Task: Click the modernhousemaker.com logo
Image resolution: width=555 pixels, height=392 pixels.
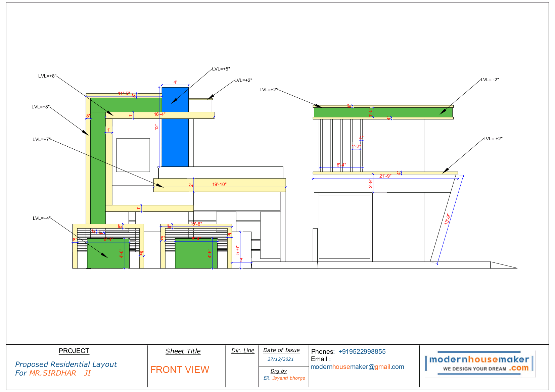Action: click(479, 363)
